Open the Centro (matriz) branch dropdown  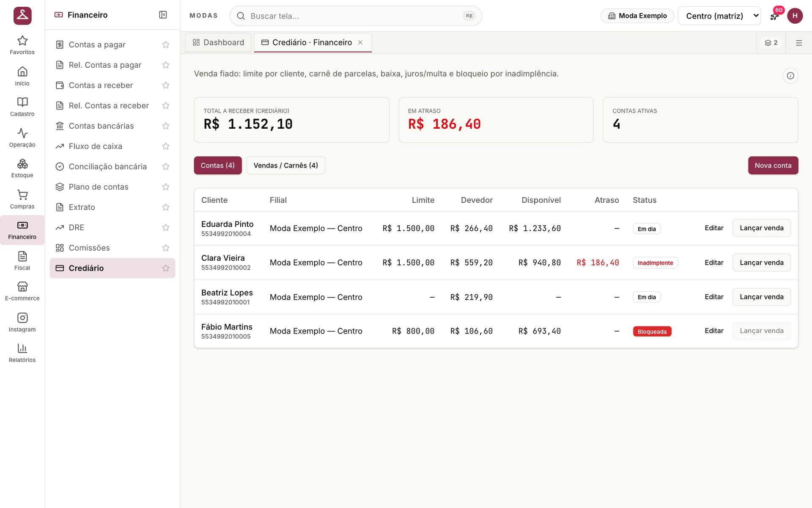click(719, 16)
